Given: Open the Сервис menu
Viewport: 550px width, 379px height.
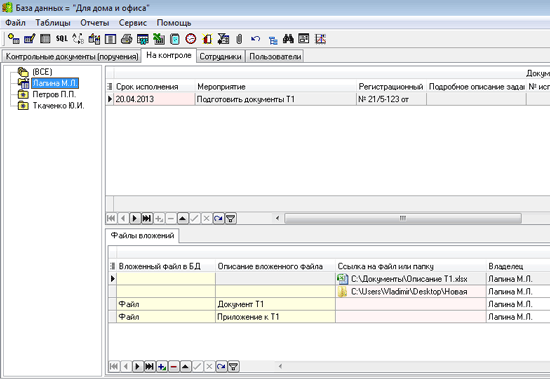Looking at the screenshot, I should click(x=133, y=23).
